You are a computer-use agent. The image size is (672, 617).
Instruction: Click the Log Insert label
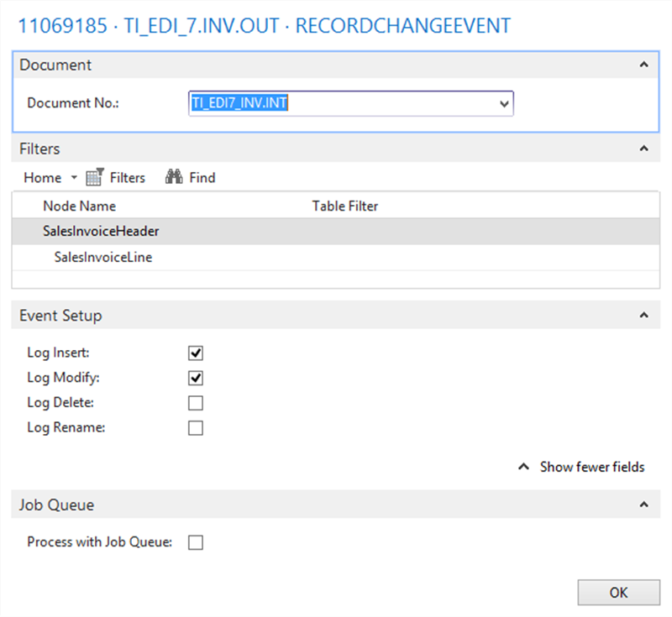(58, 353)
